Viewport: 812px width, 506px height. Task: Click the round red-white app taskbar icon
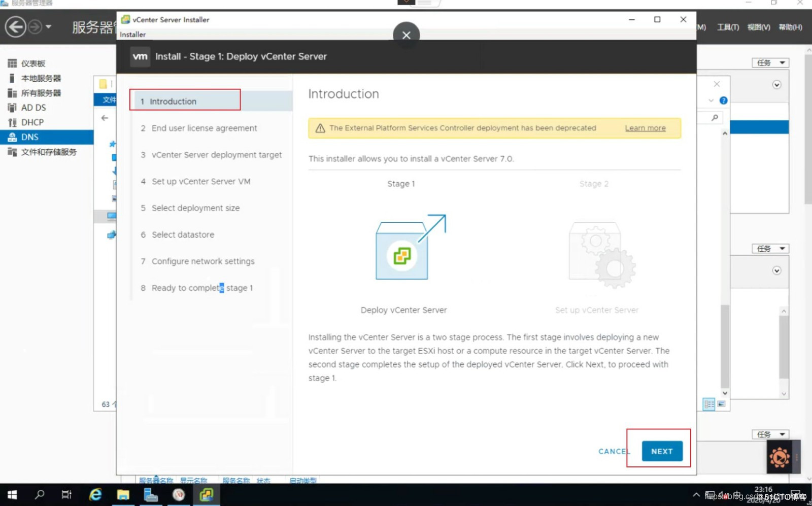(x=179, y=494)
